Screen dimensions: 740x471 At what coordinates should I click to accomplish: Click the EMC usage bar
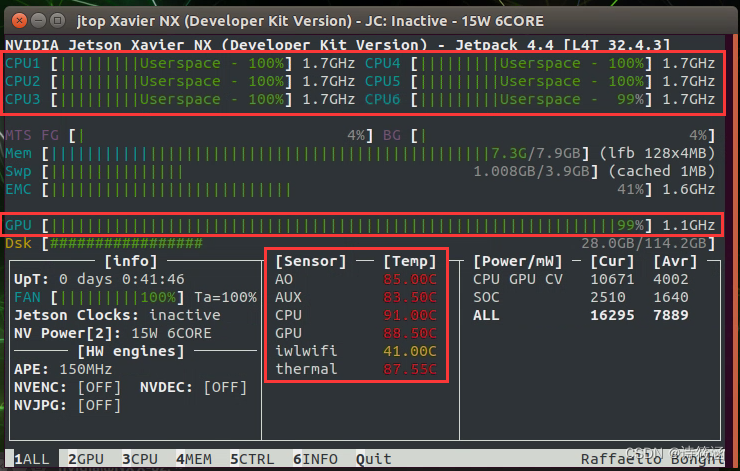point(347,189)
